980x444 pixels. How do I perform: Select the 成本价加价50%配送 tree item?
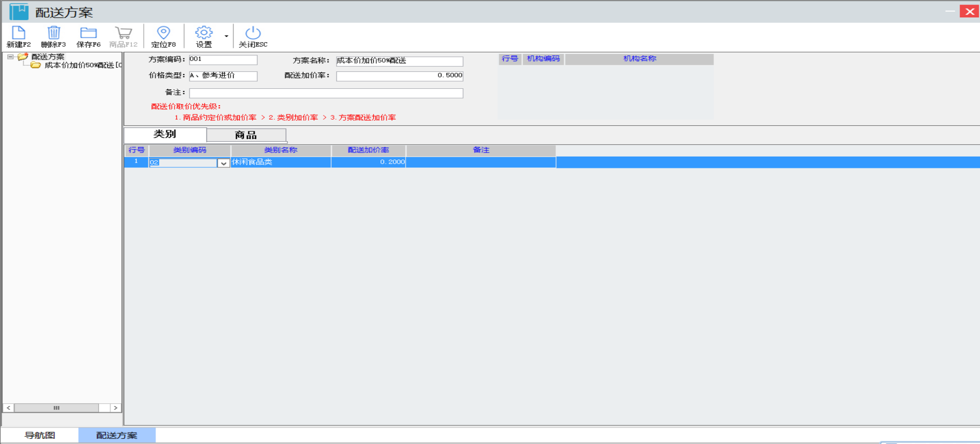pos(79,65)
